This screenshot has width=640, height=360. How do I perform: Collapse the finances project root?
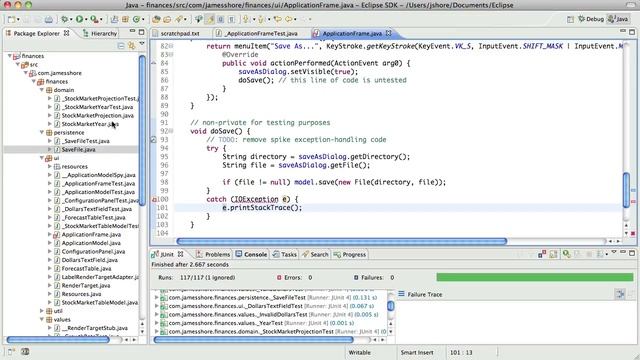coord(10,56)
